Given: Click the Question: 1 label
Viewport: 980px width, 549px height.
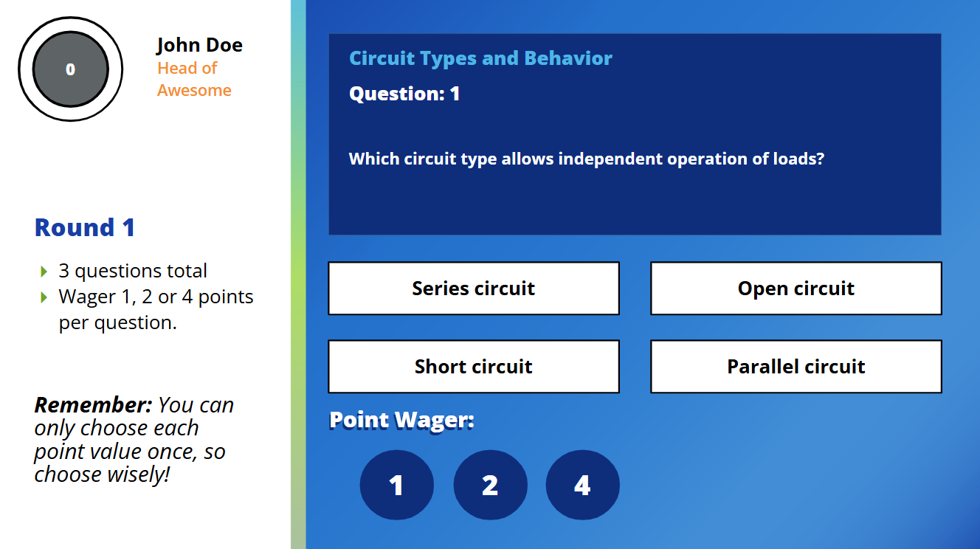Looking at the screenshot, I should [404, 94].
